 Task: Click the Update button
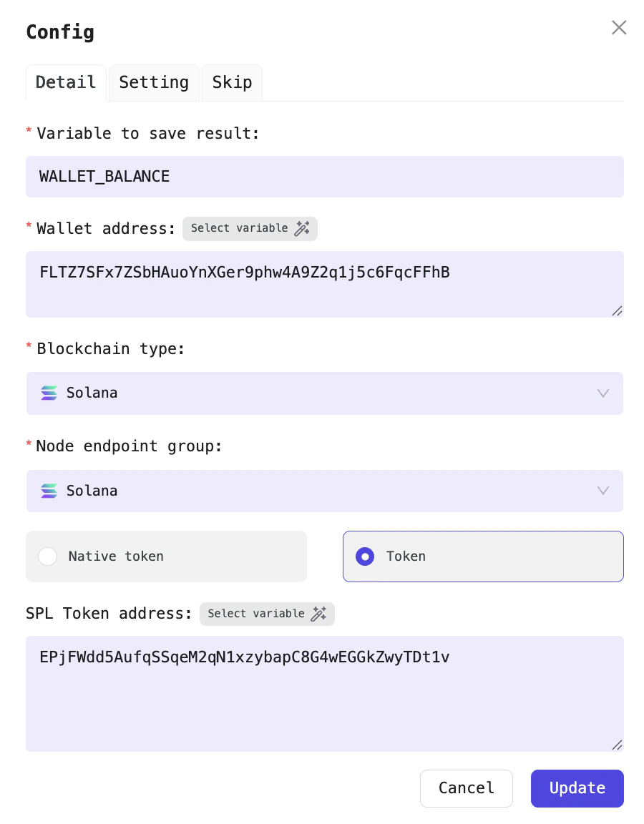pos(577,788)
